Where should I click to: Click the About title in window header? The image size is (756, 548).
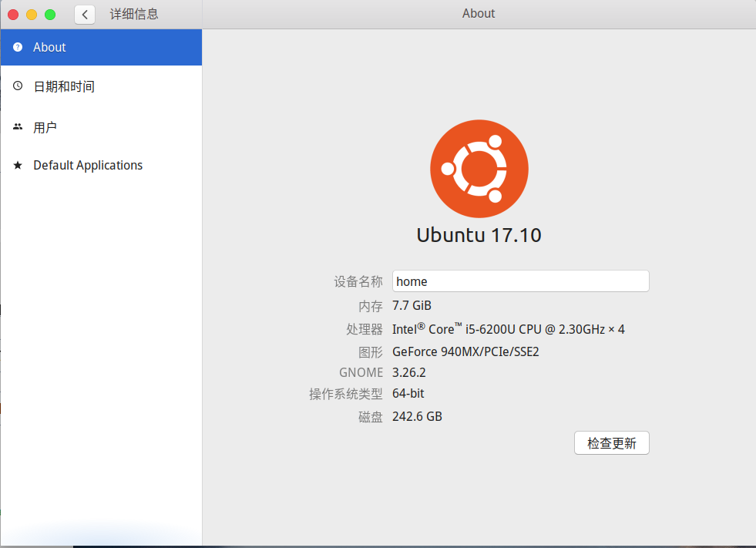479,14
